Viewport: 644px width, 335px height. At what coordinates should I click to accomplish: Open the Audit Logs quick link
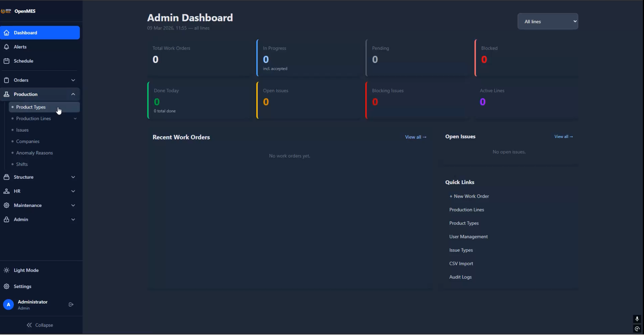pos(460,277)
